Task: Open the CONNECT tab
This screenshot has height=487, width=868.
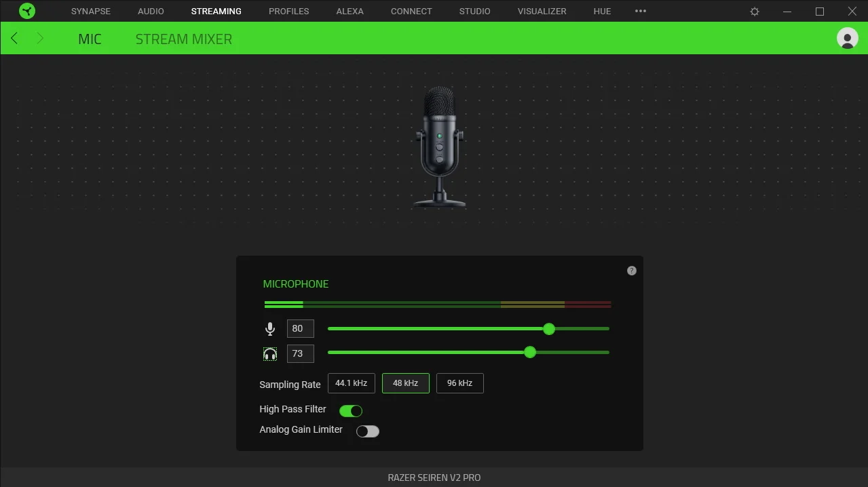Action: click(411, 12)
